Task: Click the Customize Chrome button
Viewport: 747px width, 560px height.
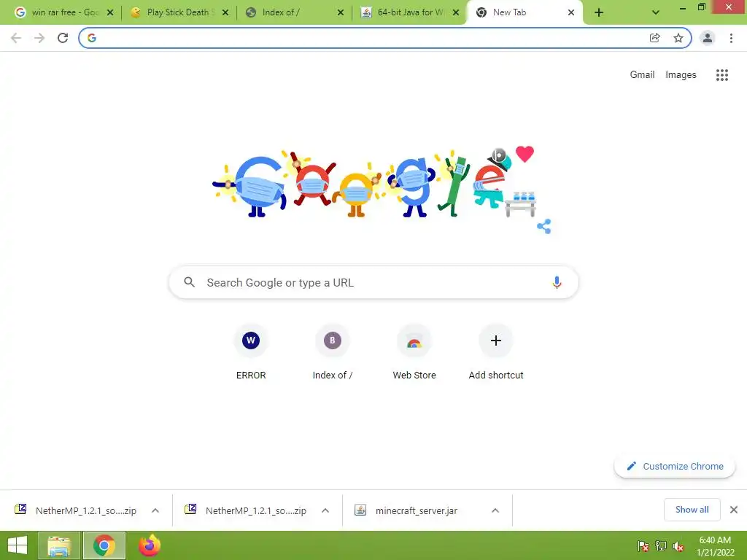Action: point(675,466)
